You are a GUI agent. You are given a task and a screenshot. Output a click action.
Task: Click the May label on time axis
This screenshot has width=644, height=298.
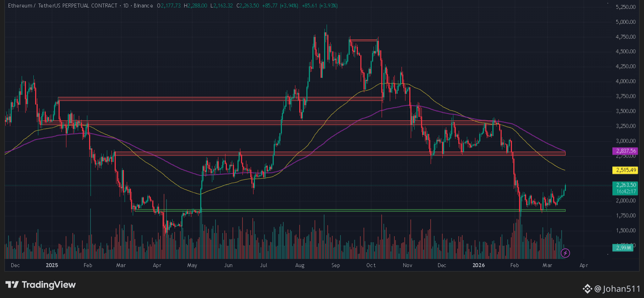coord(192,265)
